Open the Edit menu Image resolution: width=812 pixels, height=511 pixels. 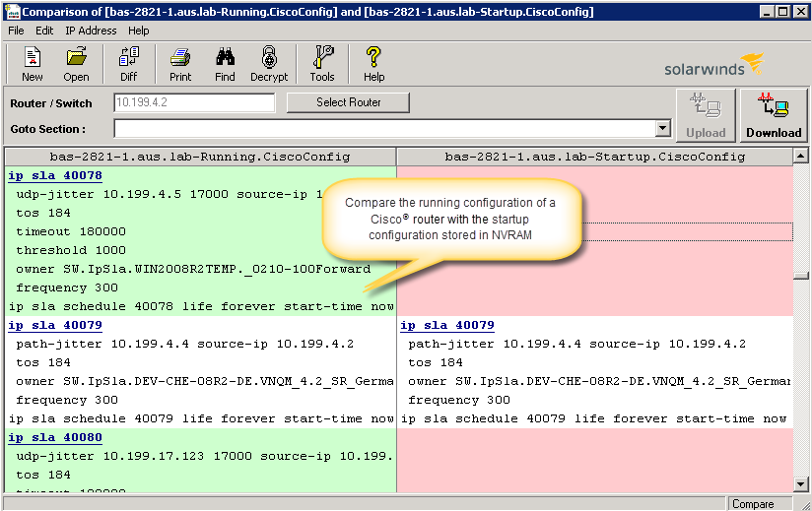click(44, 31)
